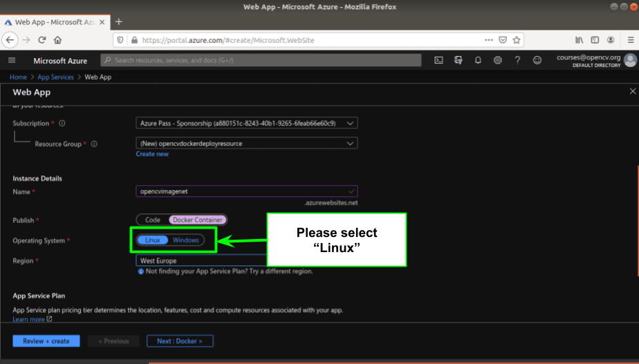This screenshot has width=639, height=364.
Task: Click the Web App blade scrollbar
Action: (638, 221)
